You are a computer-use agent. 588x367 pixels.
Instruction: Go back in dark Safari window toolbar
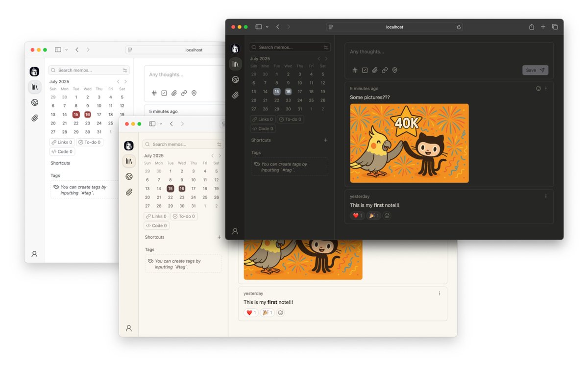(x=278, y=27)
